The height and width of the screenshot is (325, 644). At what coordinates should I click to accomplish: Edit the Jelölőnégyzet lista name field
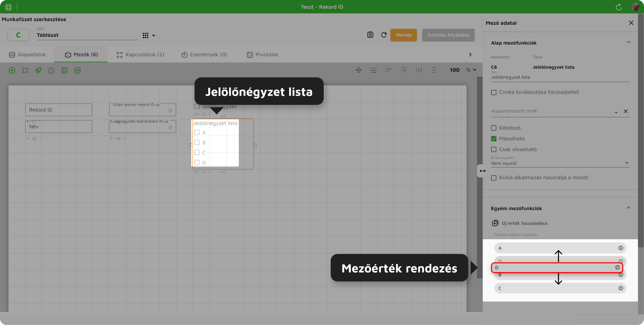pos(560,77)
